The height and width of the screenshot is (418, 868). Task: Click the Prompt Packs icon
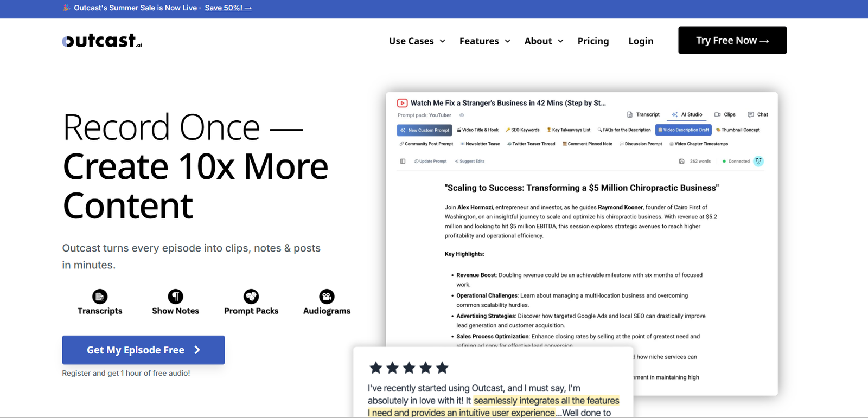(251, 297)
